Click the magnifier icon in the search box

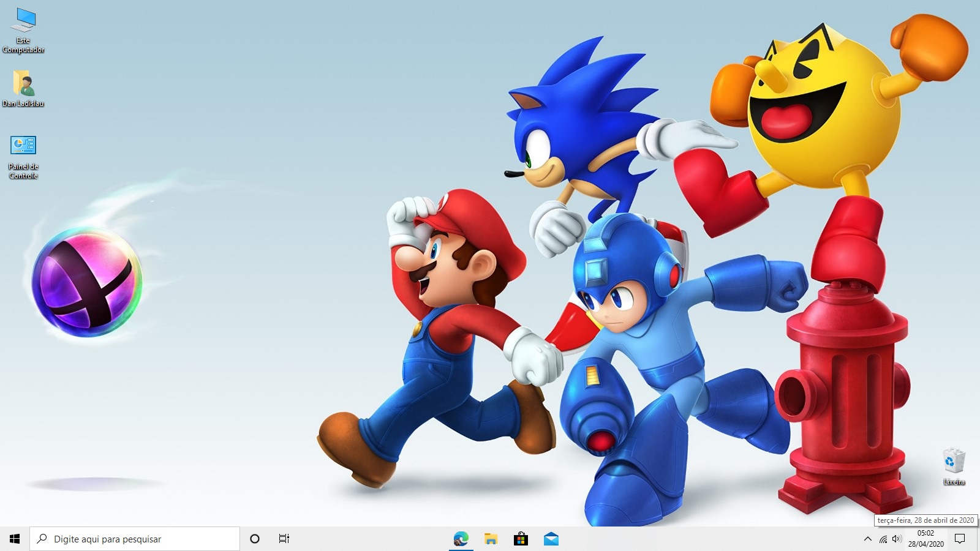point(42,539)
